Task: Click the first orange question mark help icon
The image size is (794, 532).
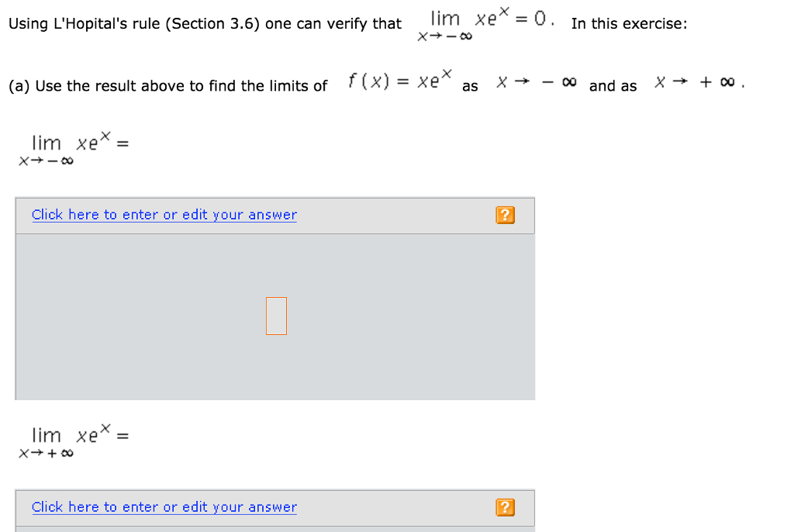Action: (x=505, y=215)
